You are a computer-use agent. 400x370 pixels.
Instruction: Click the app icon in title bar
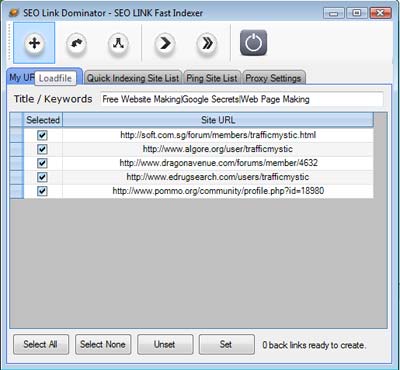point(14,13)
